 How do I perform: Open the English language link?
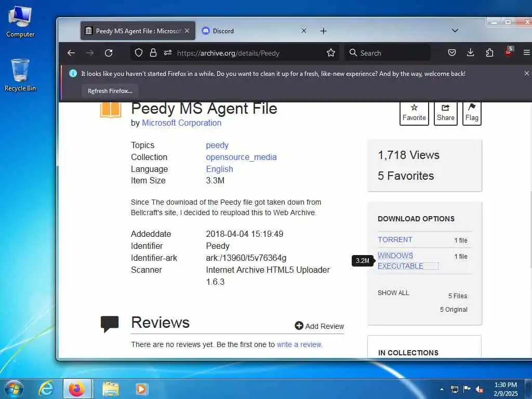tap(220, 169)
